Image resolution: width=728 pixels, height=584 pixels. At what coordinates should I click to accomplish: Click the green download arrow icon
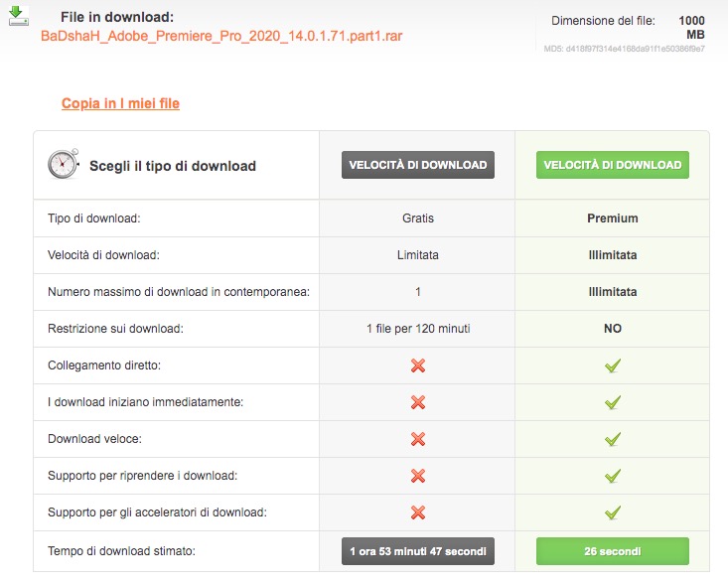pyautogui.click(x=17, y=17)
